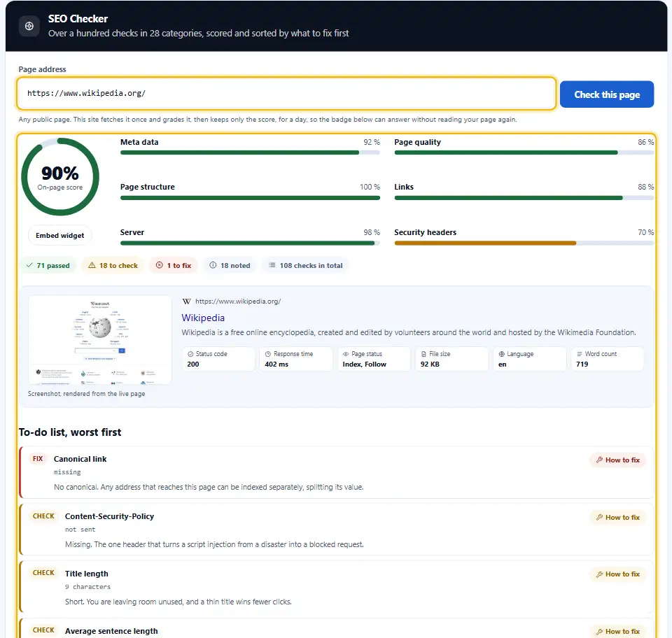Screen dimensions: 672x638
Task: Select the 108 checks in total chip
Action: click(x=306, y=265)
